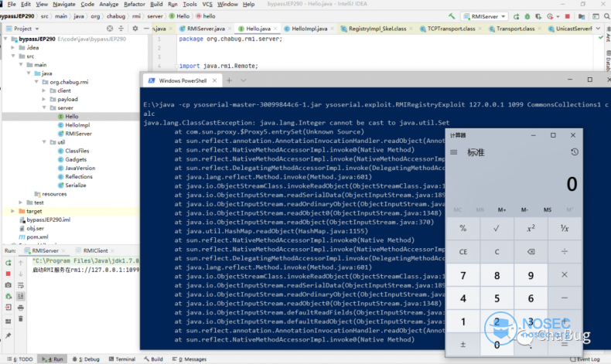
Task: Hide the Project panel with minimize icon
Action: click(x=146, y=29)
